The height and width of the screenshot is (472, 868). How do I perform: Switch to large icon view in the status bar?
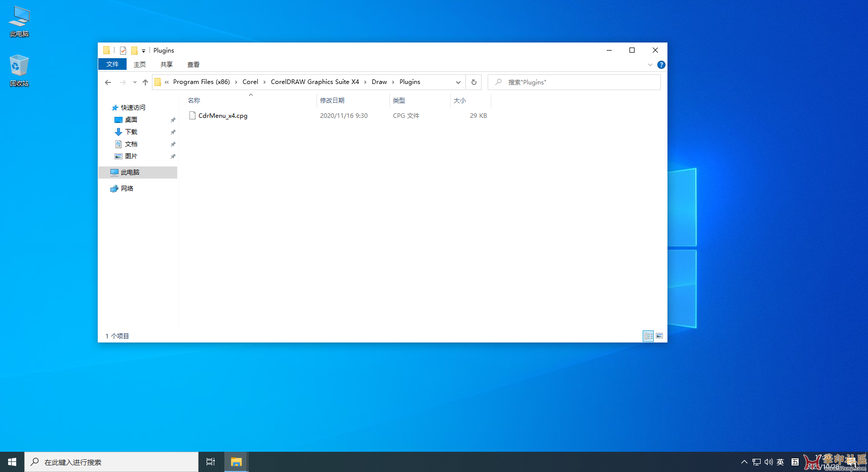pyautogui.click(x=659, y=335)
